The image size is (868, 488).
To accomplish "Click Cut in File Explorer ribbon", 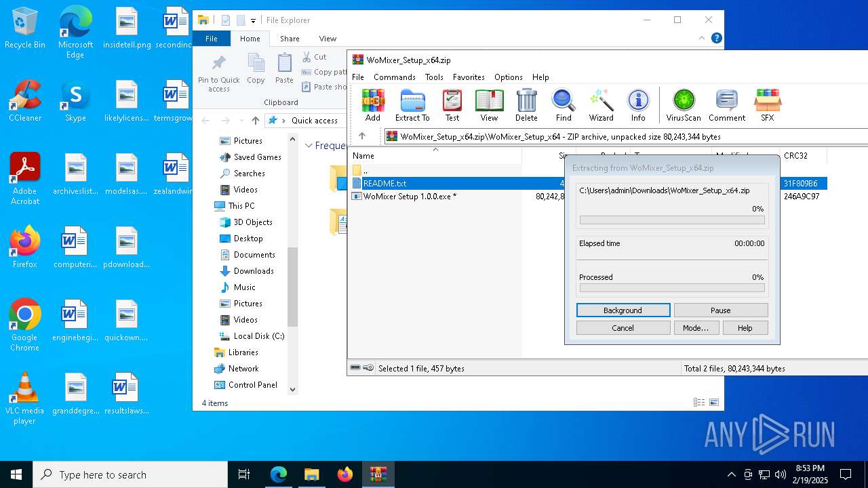I will (x=315, y=57).
